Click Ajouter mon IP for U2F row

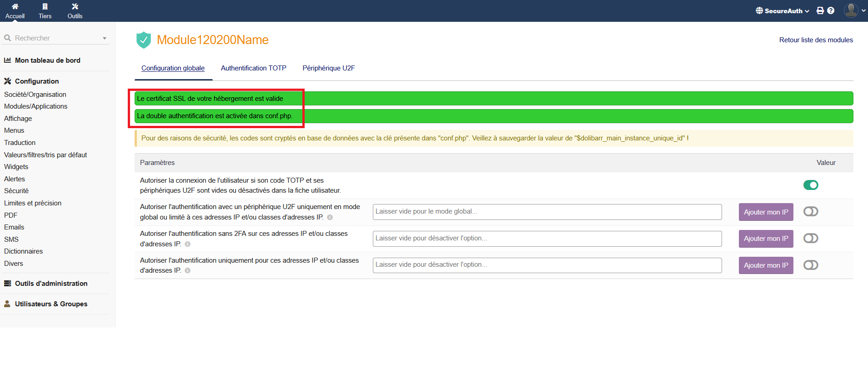tap(766, 212)
